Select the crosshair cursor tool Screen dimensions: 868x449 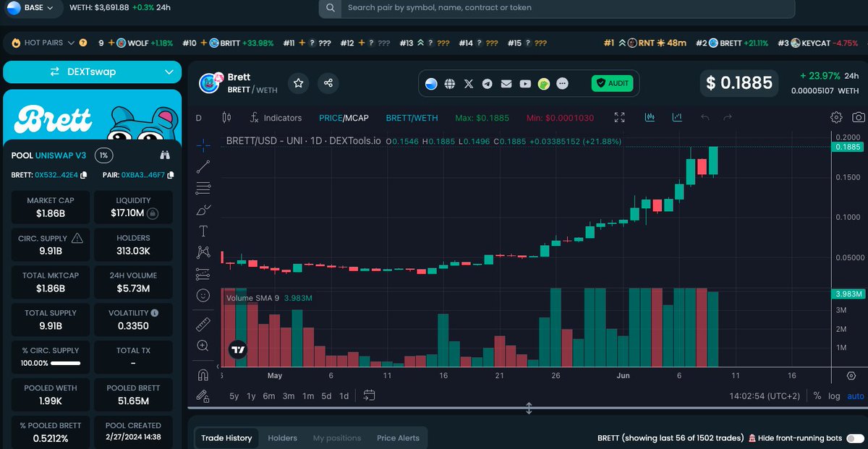click(203, 145)
